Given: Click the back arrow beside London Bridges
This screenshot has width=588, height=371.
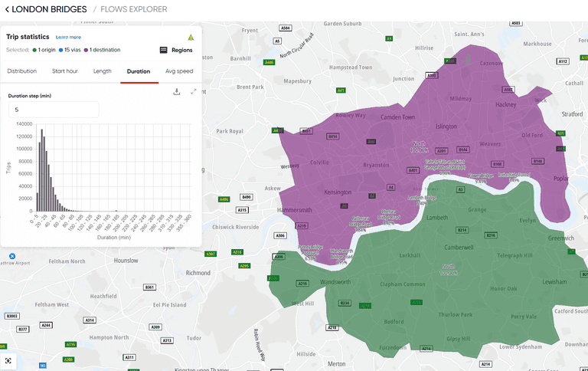Looking at the screenshot, I should [x=8, y=9].
